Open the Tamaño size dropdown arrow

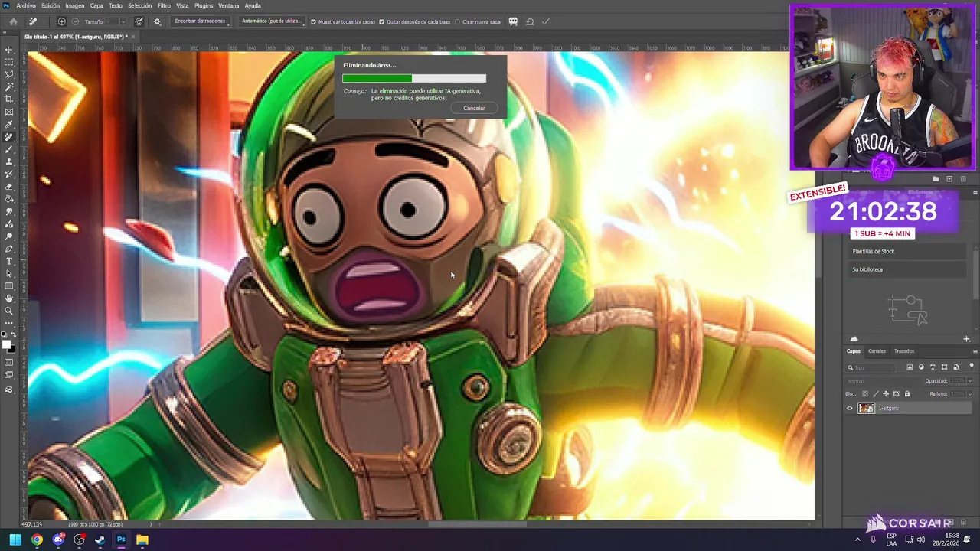click(122, 21)
